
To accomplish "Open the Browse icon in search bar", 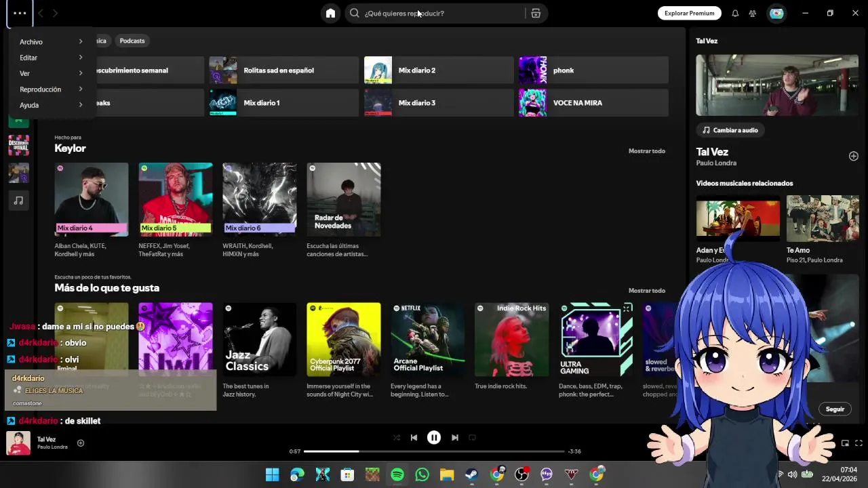I will tap(536, 13).
